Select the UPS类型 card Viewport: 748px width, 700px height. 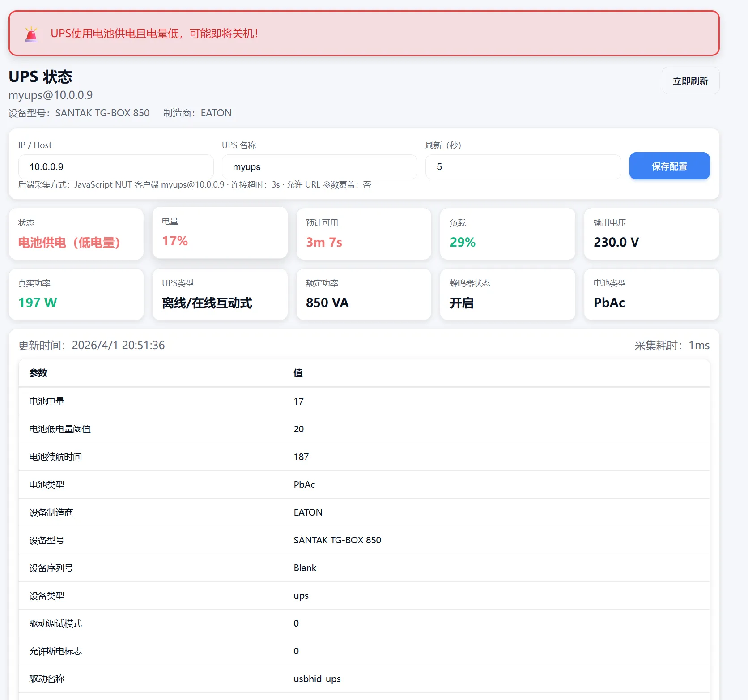(x=220, y=294)
